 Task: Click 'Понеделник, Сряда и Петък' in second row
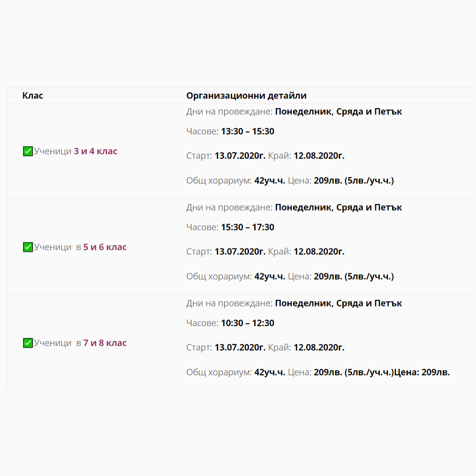pos(338,208)
